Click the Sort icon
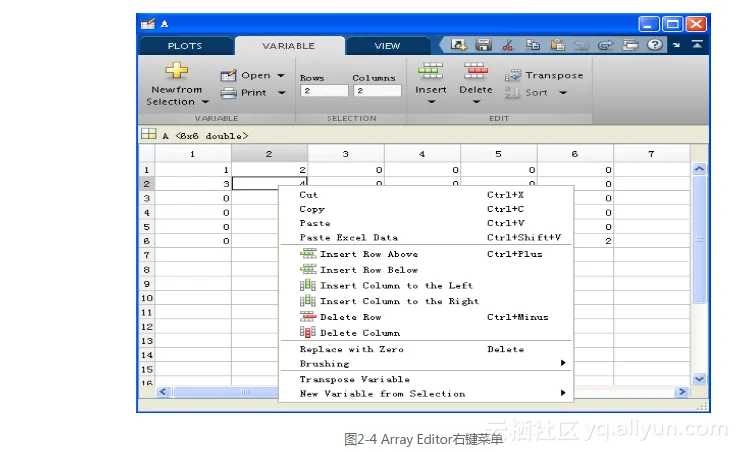The height and width of the screenshot is (452, 739). pos(512,93)
